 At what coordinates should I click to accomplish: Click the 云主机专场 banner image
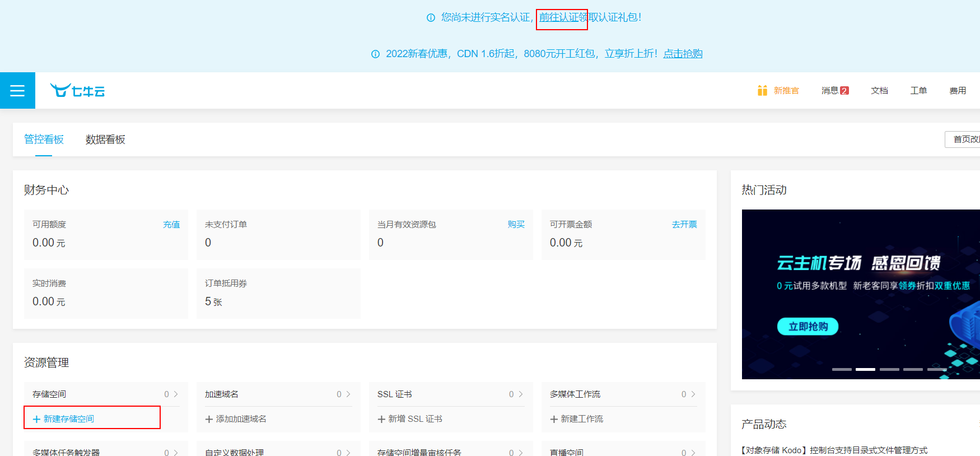pos(861,294)
